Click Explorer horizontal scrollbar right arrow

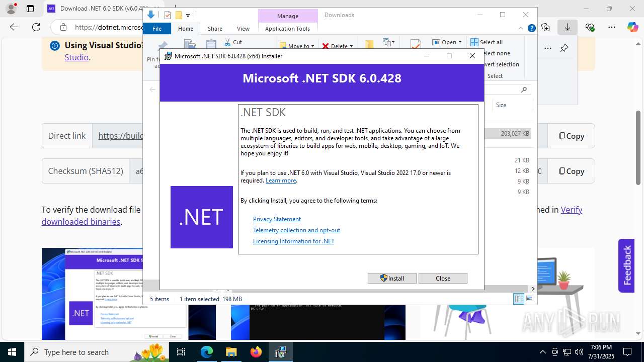[x=533, y=289]
